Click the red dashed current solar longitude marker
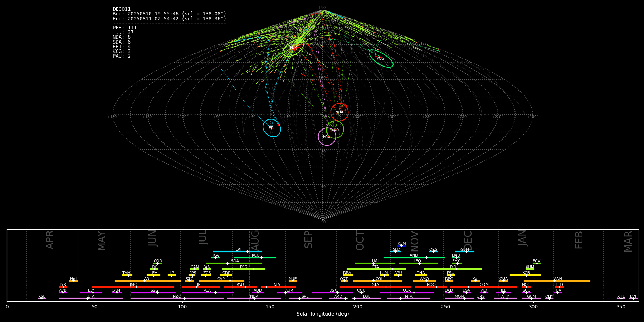 [249, 265]
